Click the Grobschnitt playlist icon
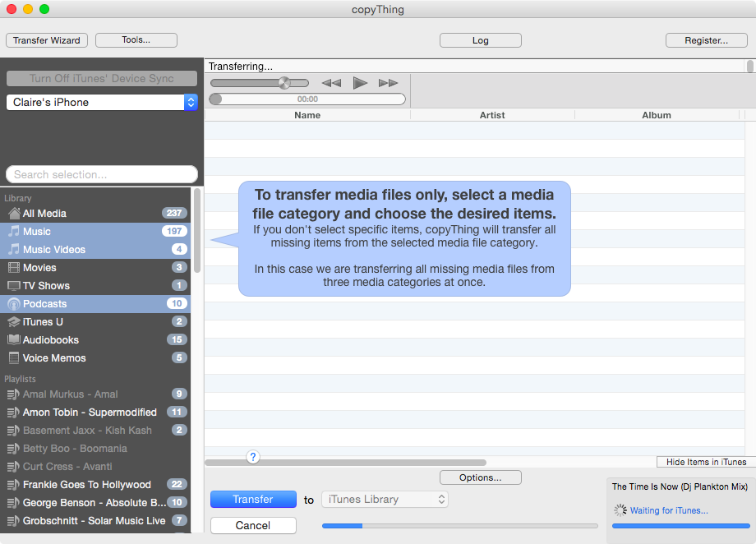The image size is (756, 544). [13, 521]
